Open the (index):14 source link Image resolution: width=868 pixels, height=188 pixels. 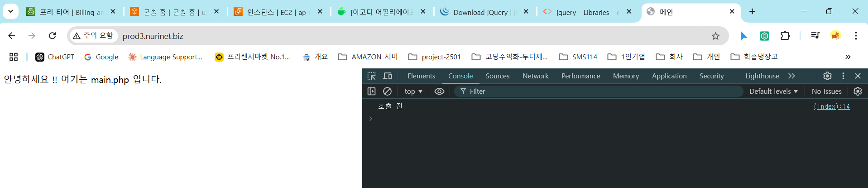pos(831,106)
